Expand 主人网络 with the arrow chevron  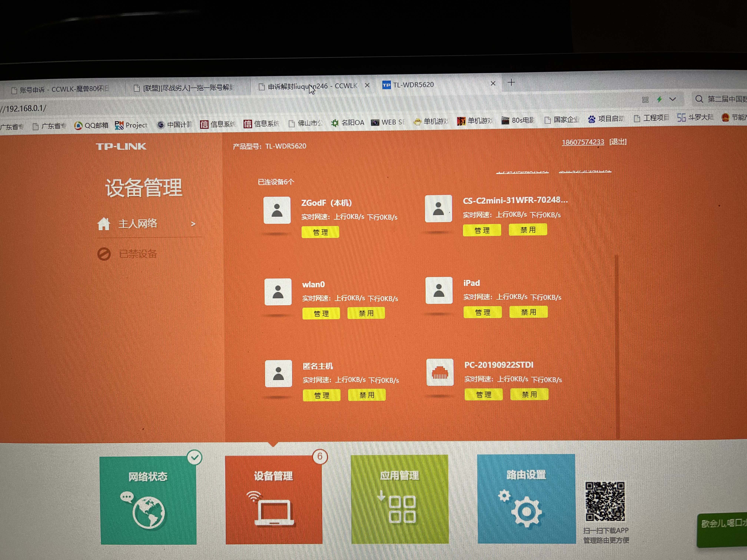193,224
